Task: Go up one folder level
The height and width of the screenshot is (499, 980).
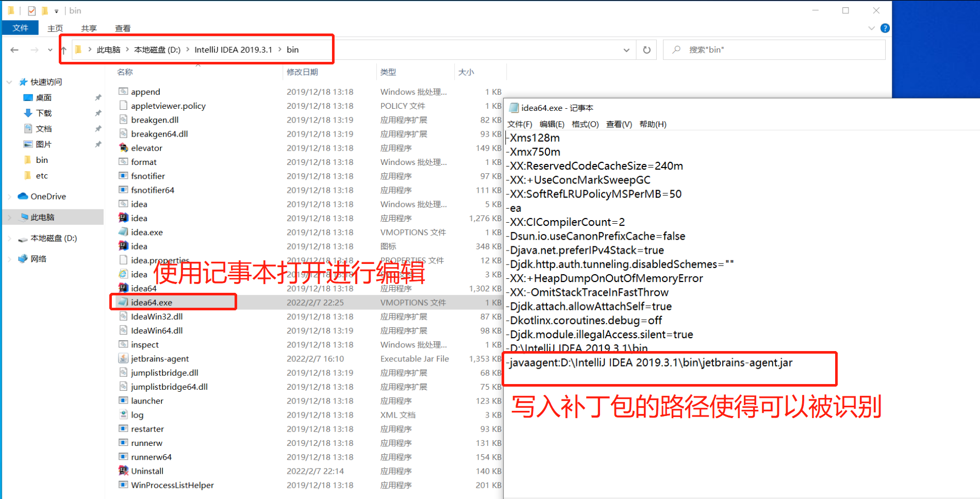Action: (x=63, y=50)
